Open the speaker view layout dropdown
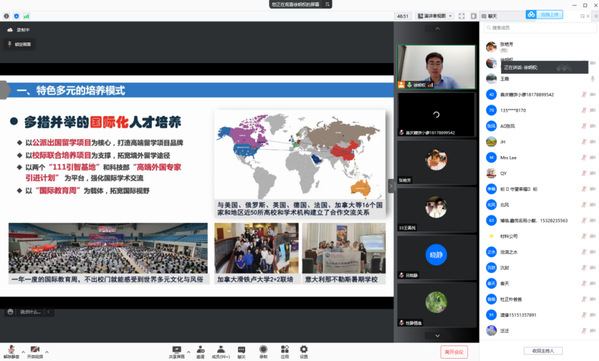Screen dimensions: 599x361 click(435, 16)
